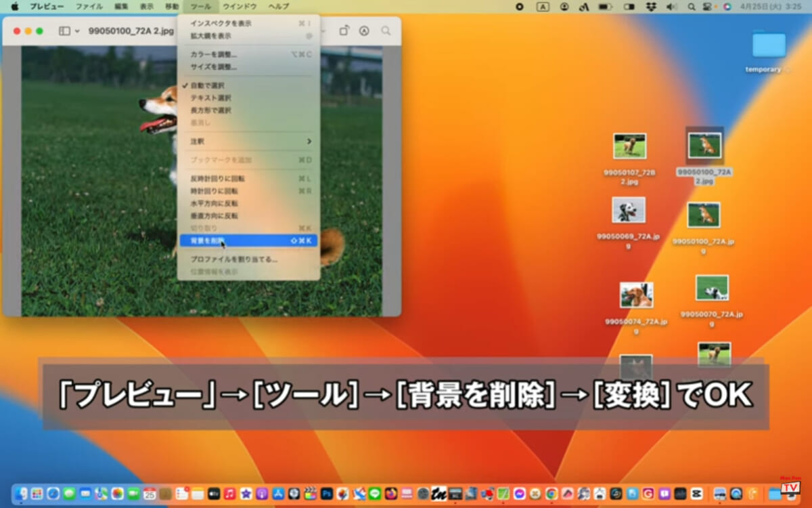Select 99050100_72A.jpg desktop file
This screenshot has width=812, height=508.
(x=704, y=215)
